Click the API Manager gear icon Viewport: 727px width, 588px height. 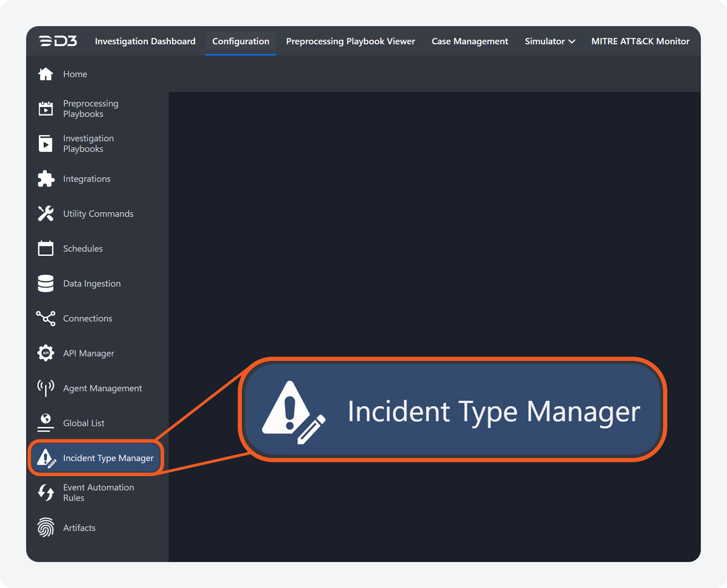point(45,353)
